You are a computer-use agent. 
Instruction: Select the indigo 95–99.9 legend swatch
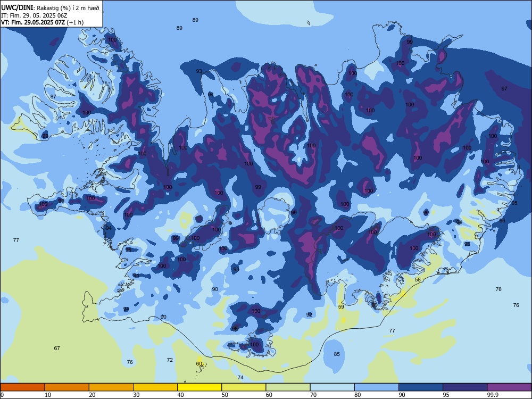coord(465,387)
